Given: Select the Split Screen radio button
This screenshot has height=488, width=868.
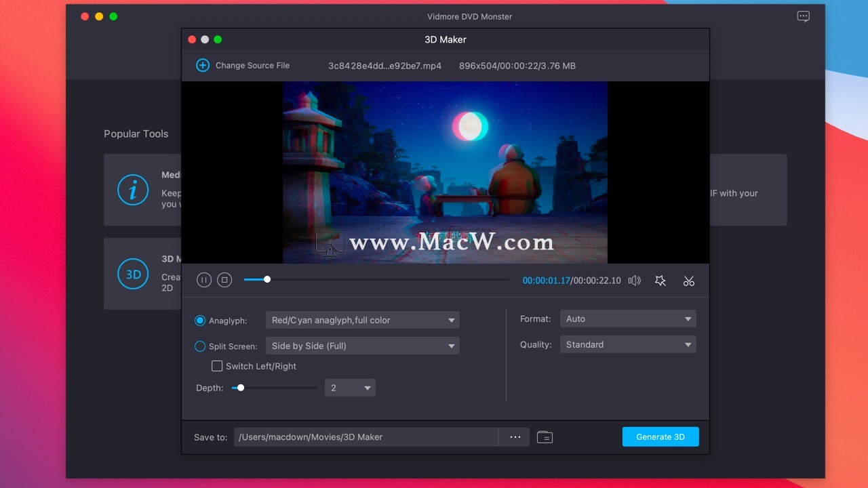Looking at the screenshot, I should coord(200,346).
